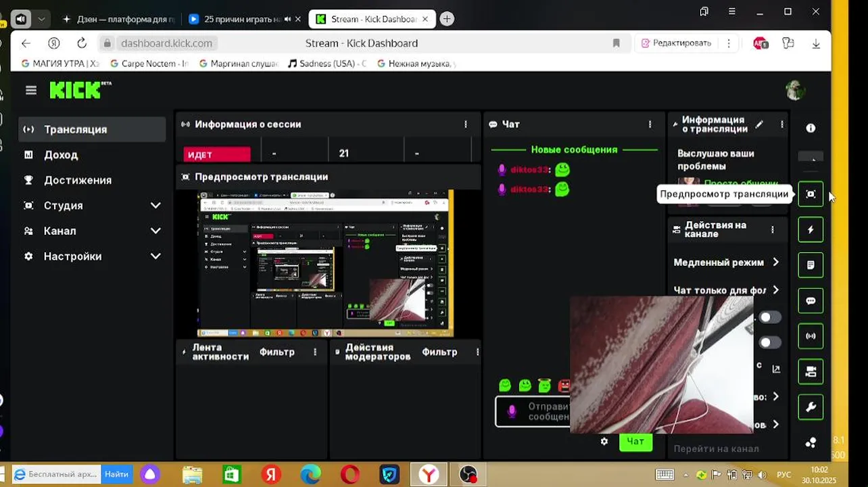The image size is (868, 487).
Task: Open the Yandex home button in toolbar
Action: point(54,43)
